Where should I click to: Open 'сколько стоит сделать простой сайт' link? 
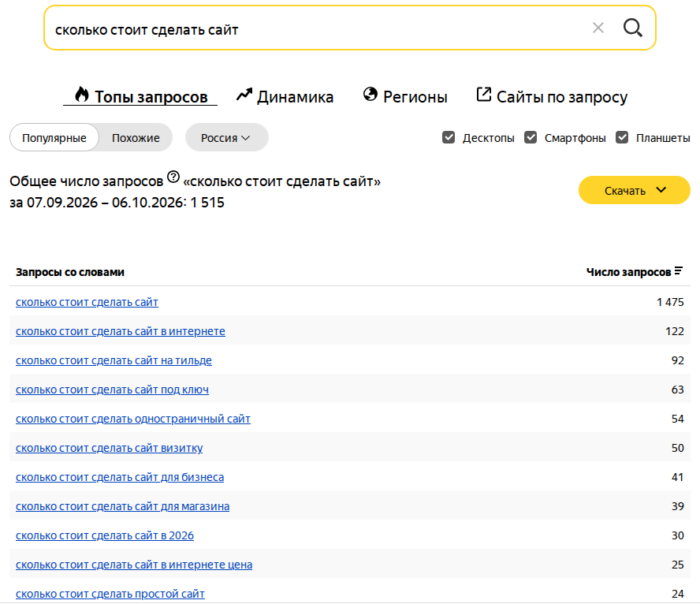point(110,594)
